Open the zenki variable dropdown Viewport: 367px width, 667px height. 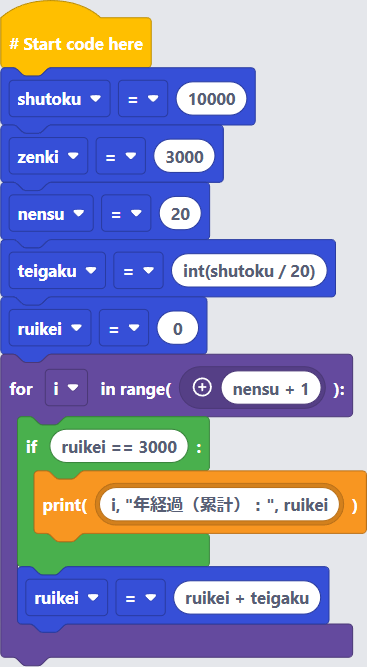coord(48,156)
